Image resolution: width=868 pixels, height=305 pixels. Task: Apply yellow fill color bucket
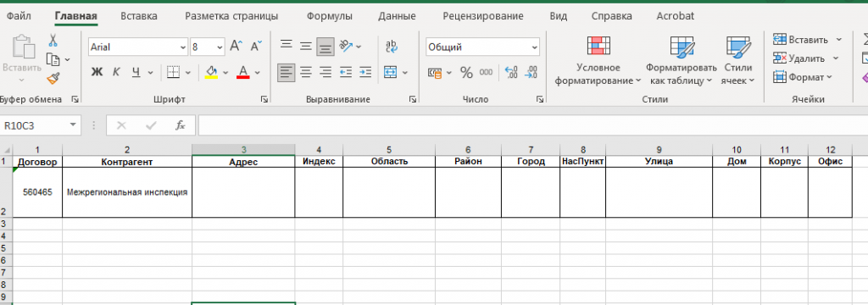pos(211,72)
